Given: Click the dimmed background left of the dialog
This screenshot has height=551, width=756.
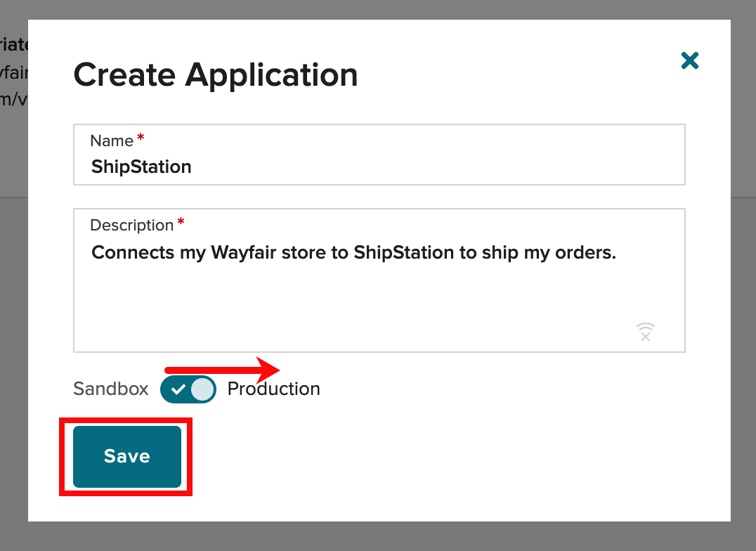Looking at the screenshot, I should 13,316.
